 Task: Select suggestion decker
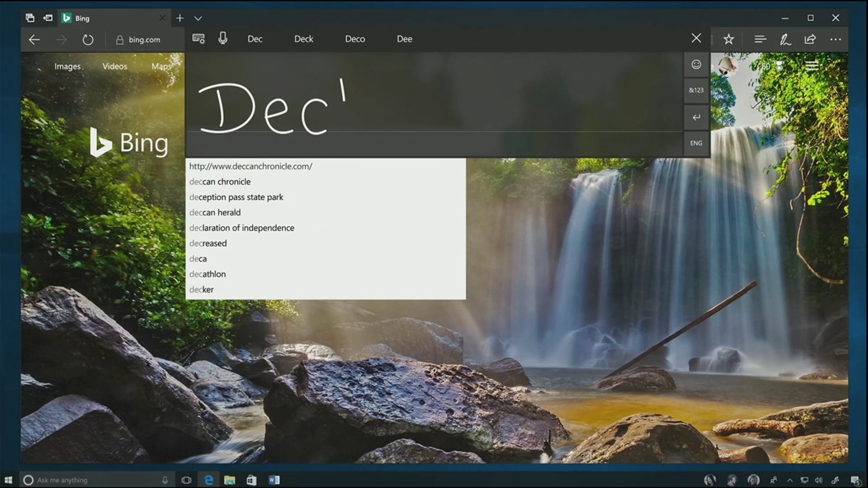(325, 289)
